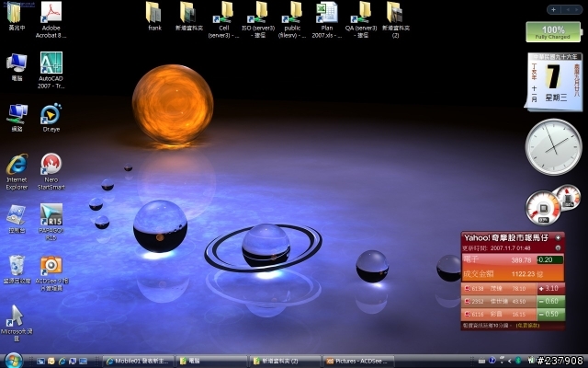Open the ISO (server3) folder shortcut
The width and height of the screenshot is (588, 368).
coord(258,19)
